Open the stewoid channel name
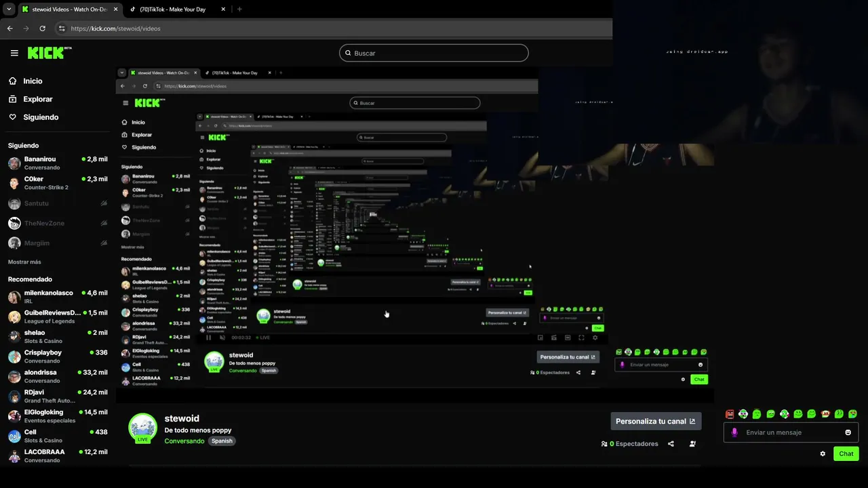Image resolution: width=868 pixels, height=488 pixels. click(x=182, y=419)
